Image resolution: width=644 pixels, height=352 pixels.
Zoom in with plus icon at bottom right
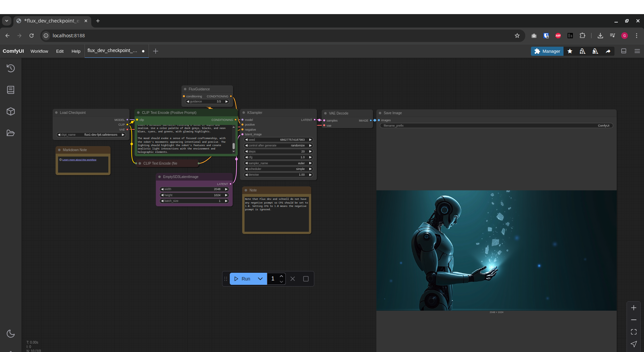point(633,307)
